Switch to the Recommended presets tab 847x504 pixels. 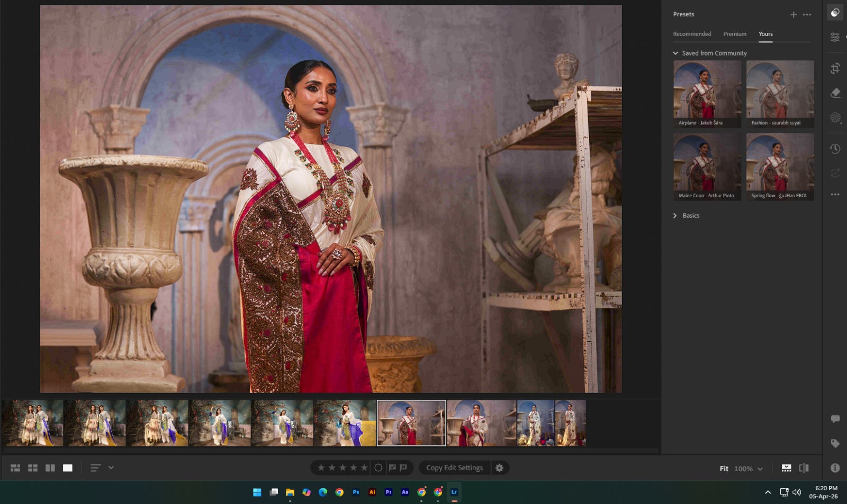point(692,34)
